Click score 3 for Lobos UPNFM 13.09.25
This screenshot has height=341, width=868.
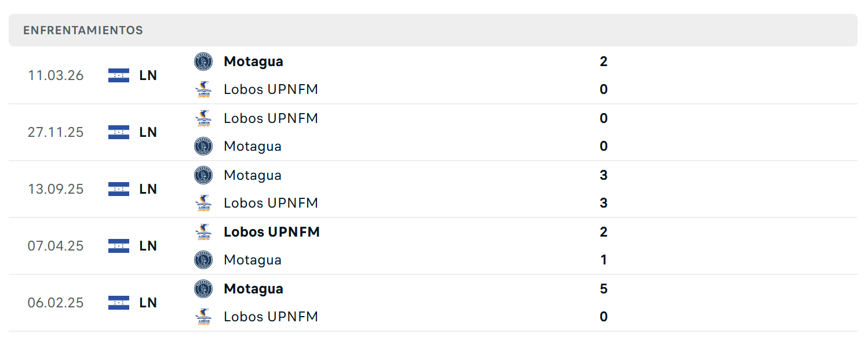(604, 203)
